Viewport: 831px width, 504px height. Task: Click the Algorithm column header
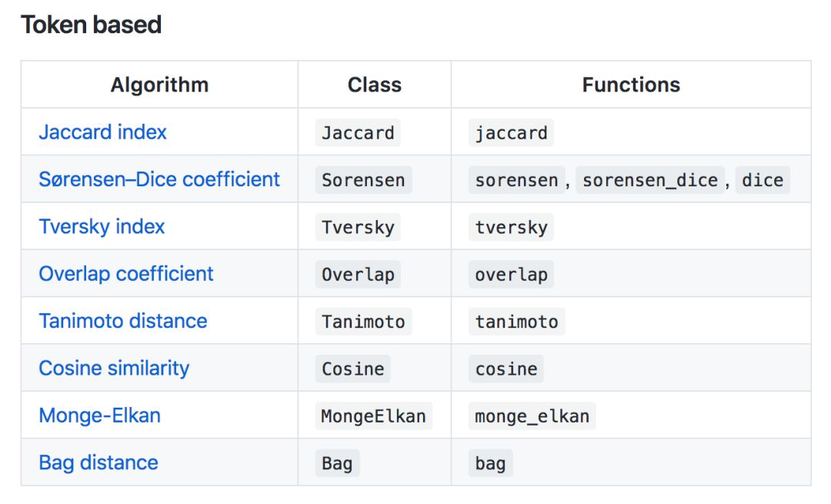click(x=159, y=85)
